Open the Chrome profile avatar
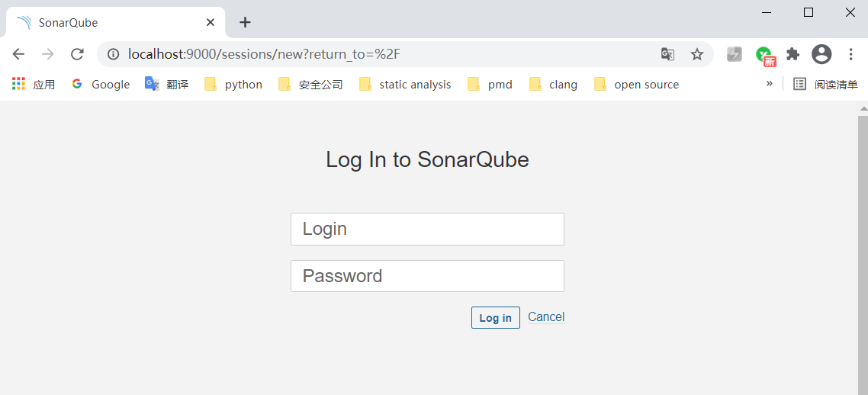 point(821,54)
